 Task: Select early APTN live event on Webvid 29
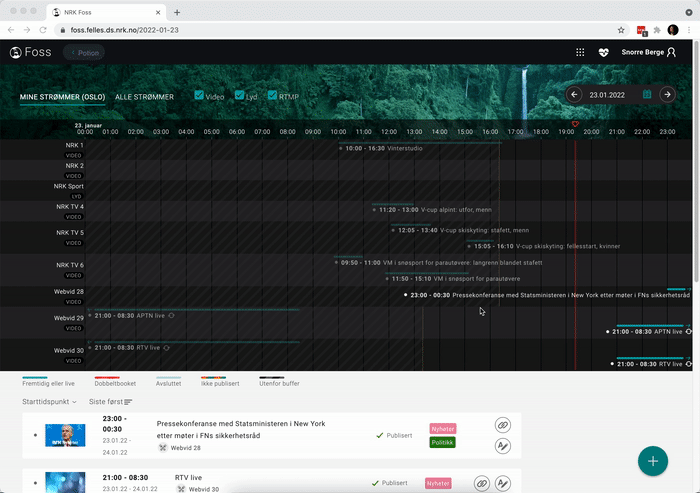[129, 316]
